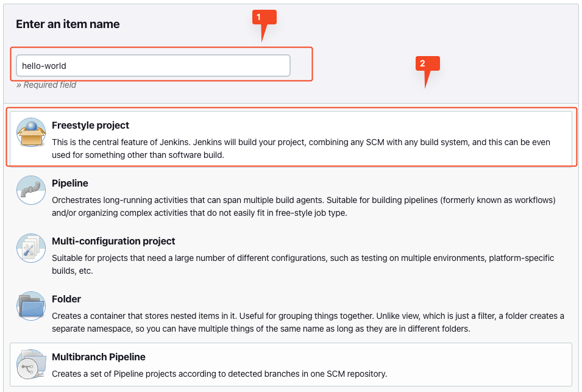Viewport: 582px width, 392px height.
Task: Pick the blue Folder icon
Action: point(31,306)
